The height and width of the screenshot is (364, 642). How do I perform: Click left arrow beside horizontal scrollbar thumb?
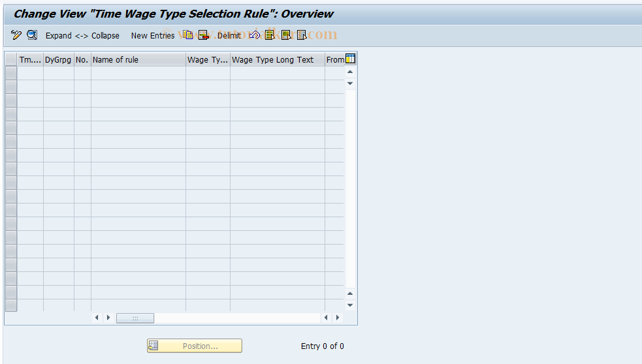click(x=97, y=318)
